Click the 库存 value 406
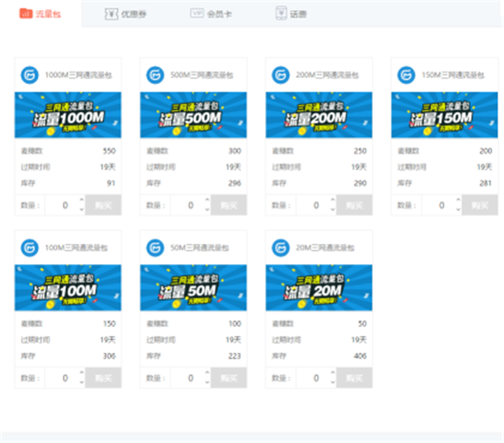 [x=360, y=356]
